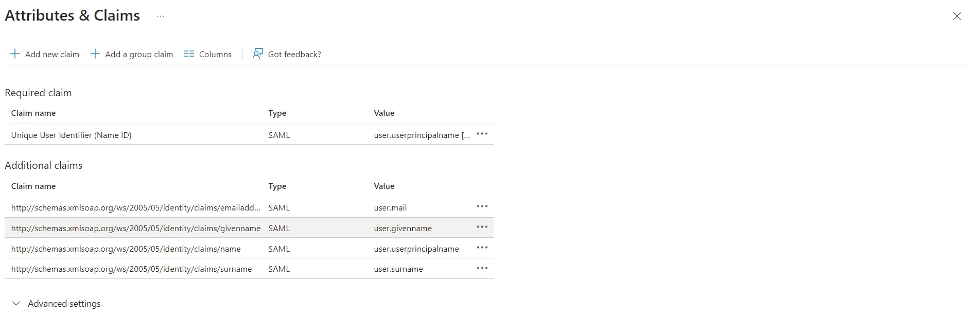Open the Unique User Identifier (Name ID) claim
This screenshot has height=333, width=980.
[x=72, y=135]
